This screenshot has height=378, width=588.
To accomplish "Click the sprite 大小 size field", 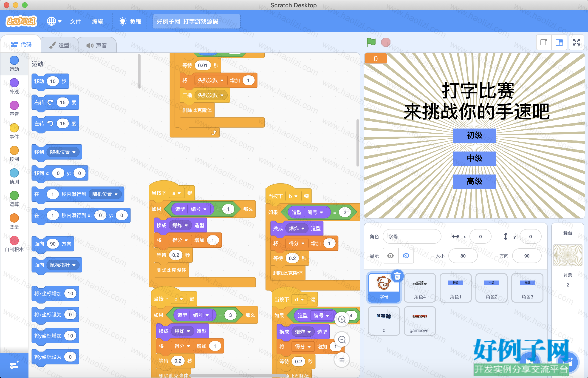I will pos(463,256).
